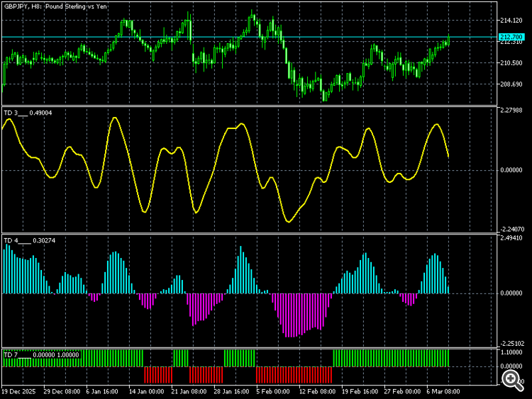The height and width of the screenshot is (399, 532).
Task: Click the 2.27988 scale value in TD 3 pane
Action: 511,110
